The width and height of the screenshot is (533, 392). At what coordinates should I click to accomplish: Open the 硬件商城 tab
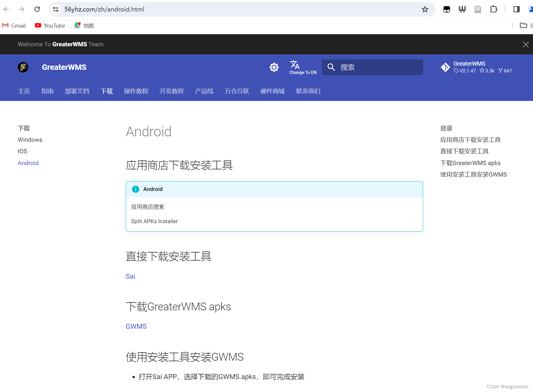[273, 91]
